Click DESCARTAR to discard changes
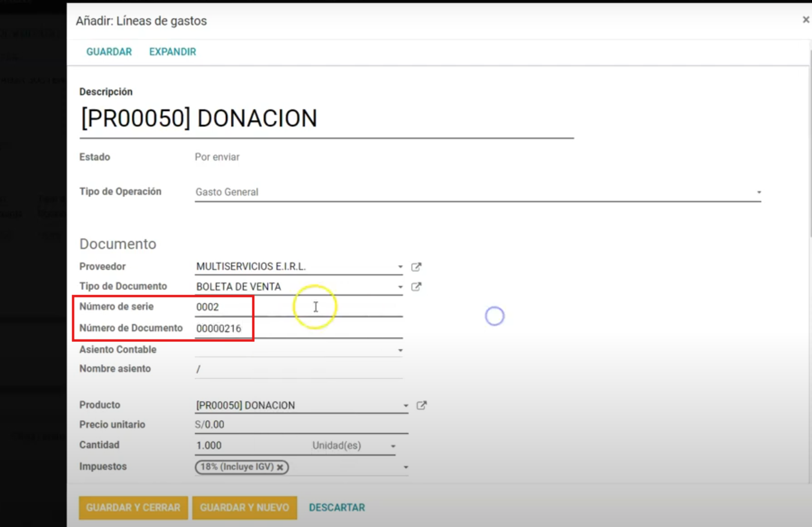The image size is (812, 527). pyautogui.click(x=337, y=507)
